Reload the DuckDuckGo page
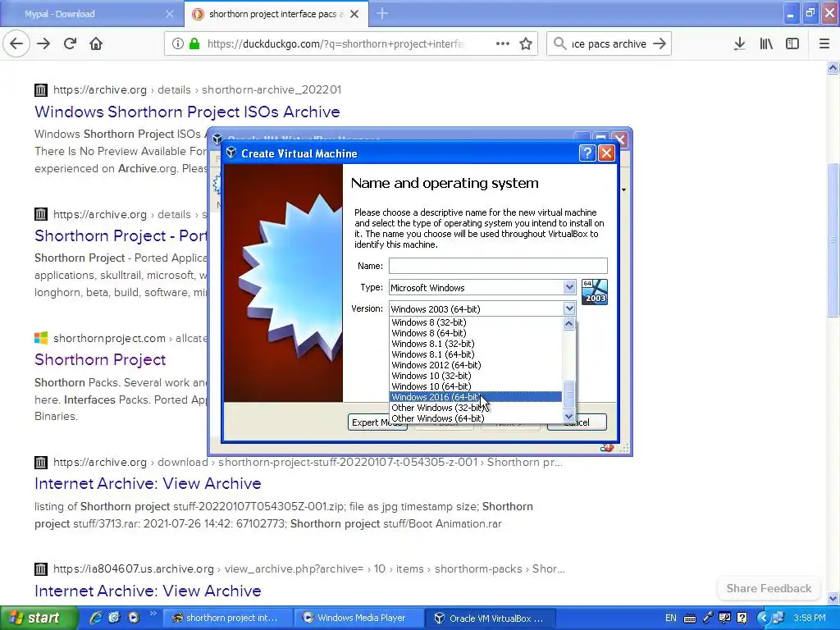This screenshot has width=840, height=630. point(70,43)
